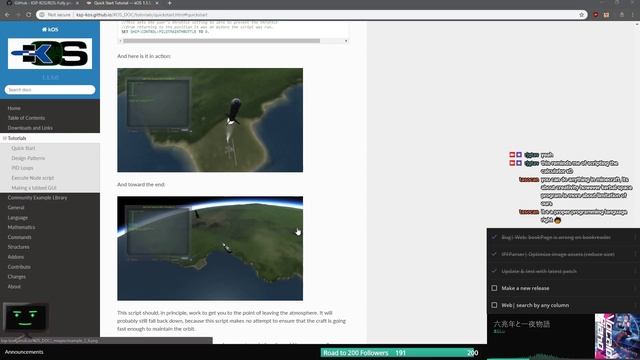Open the red circular browser extension icon

click(x=596, y=15)
